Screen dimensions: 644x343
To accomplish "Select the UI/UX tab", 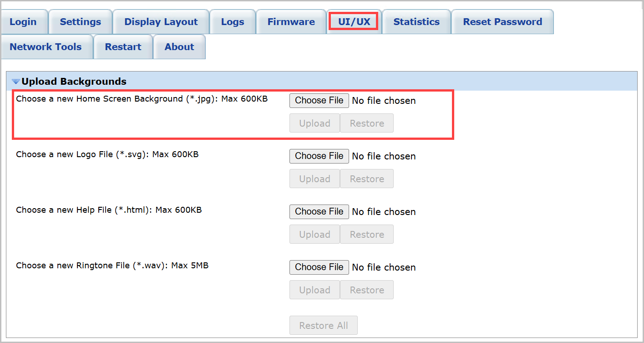I will [354, 22].
